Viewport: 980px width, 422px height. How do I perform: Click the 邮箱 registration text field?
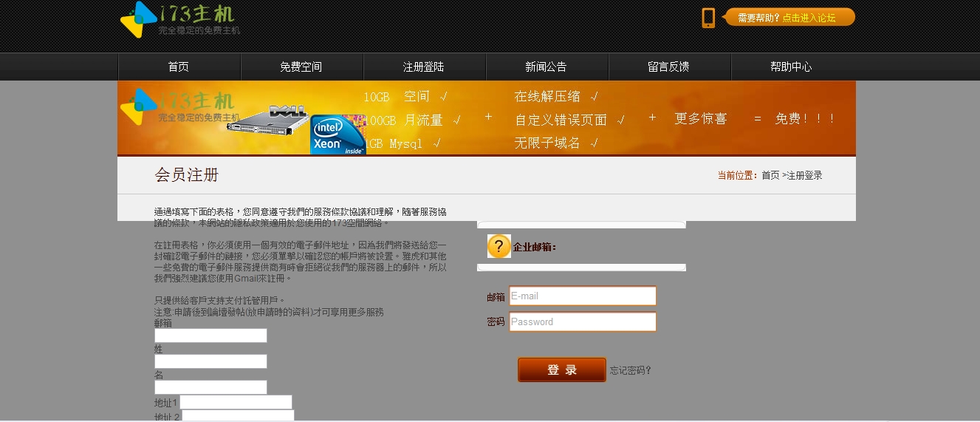pyautogui.click(x=210, y=336)
